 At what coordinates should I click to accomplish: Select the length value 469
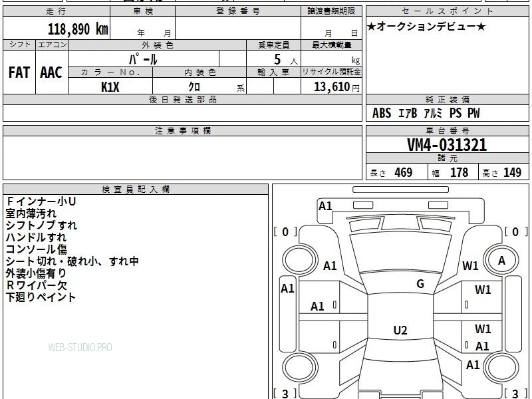coord(404,172)
